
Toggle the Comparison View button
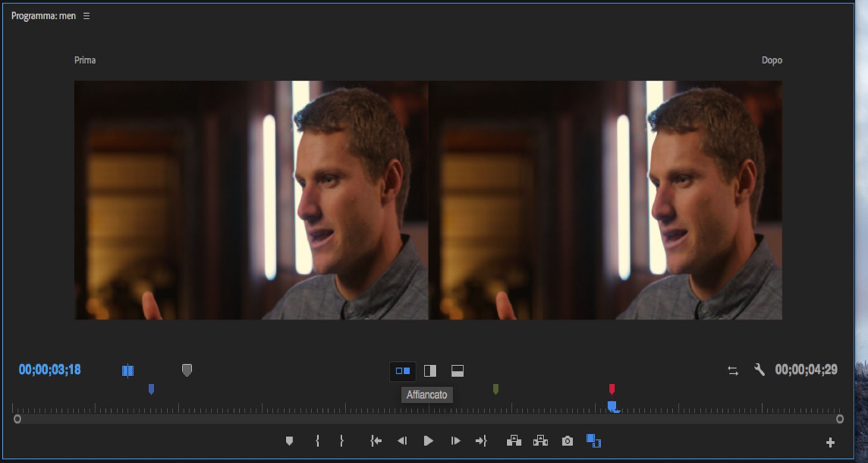(x=594, y=441)
